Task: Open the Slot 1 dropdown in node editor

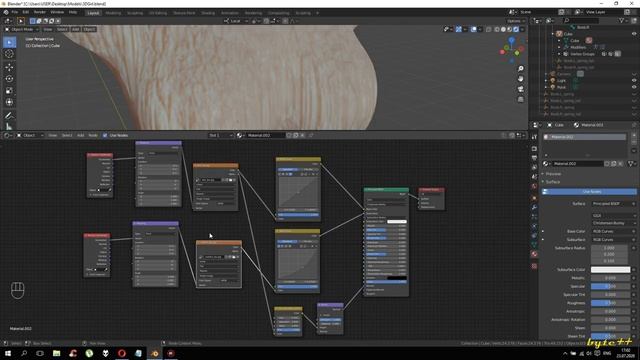Action: 221,135
